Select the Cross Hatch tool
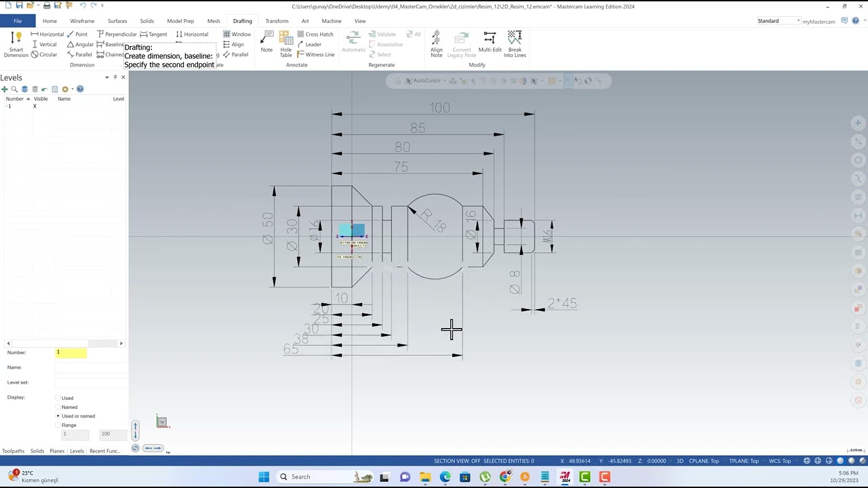868x488 pixels. point(315,34)
